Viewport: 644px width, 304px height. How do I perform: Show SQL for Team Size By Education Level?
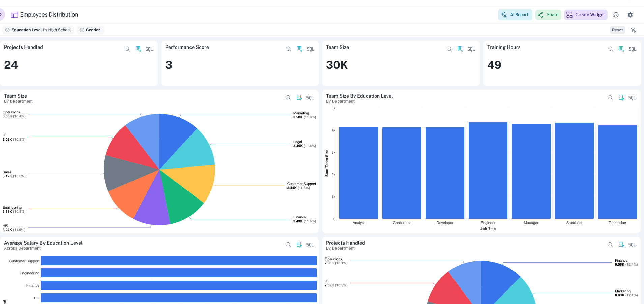(632, 98)
